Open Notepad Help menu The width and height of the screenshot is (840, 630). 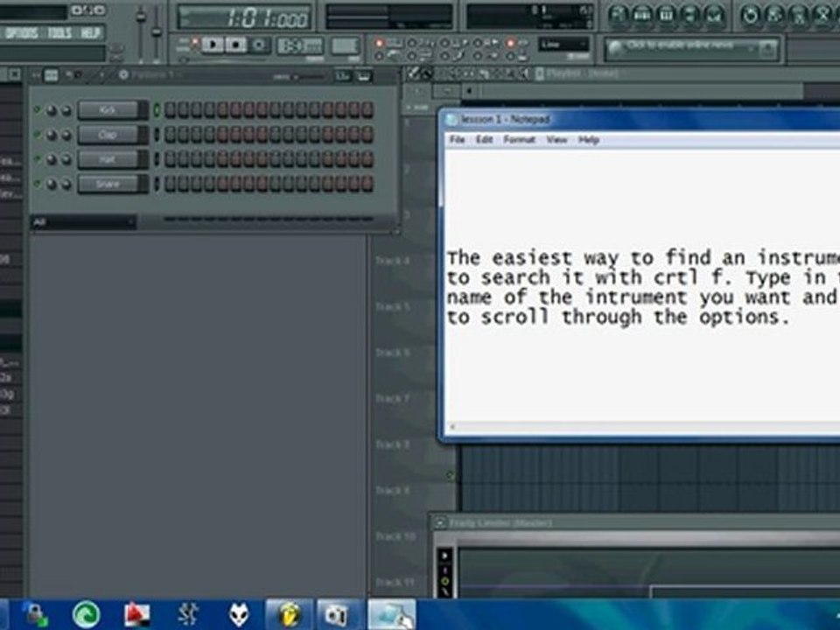coord(589,140)
